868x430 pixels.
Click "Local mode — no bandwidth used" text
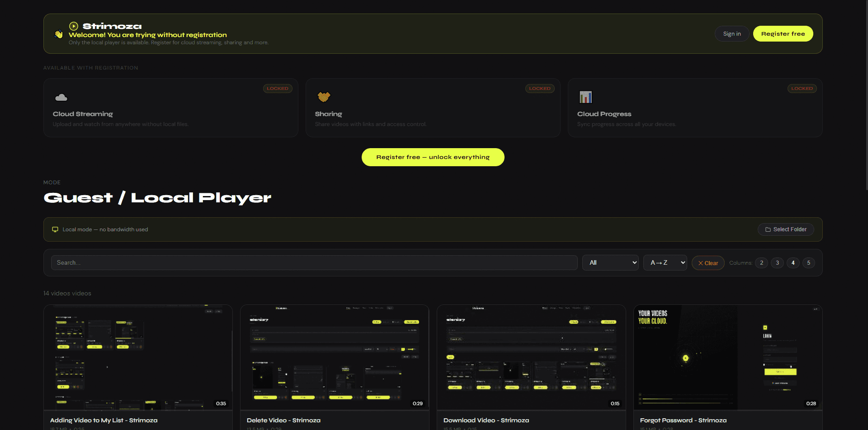point(105,229)
